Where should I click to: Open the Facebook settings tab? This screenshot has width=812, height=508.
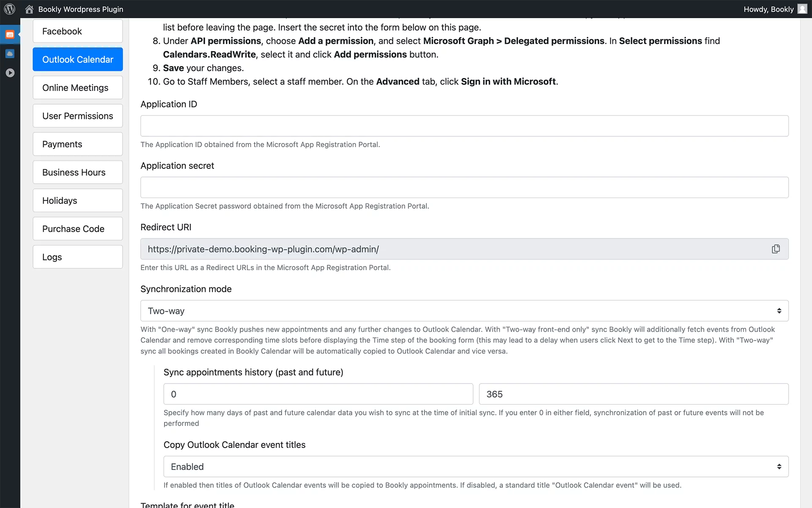pyautogui.click(x=78, y=31)
